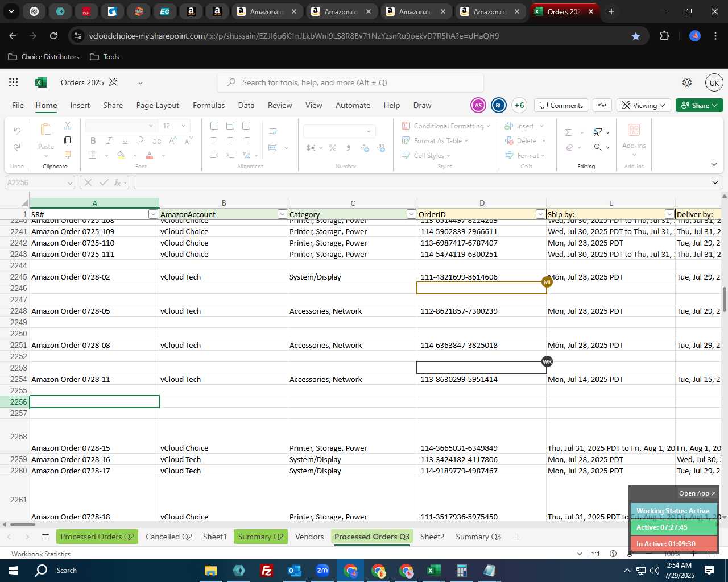Select cell Amazon Order 0728-11
Screen dimensions: 728x582
pos(94,379)
